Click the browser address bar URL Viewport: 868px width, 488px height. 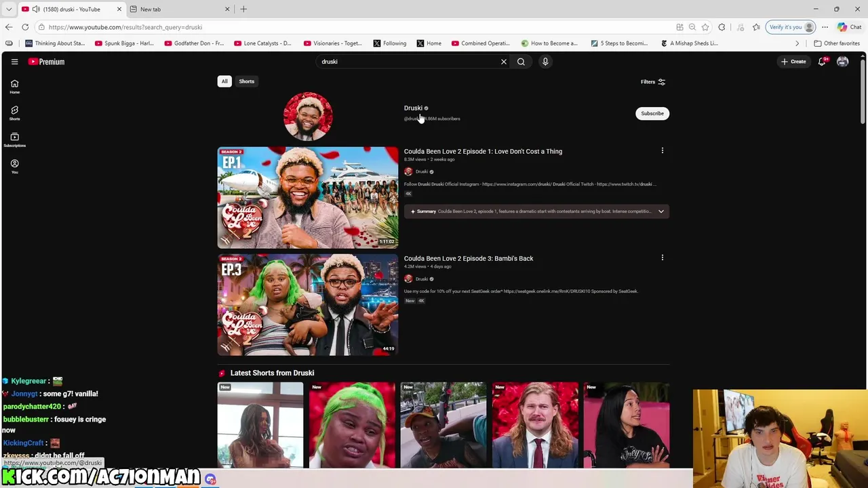coord(125,27)
